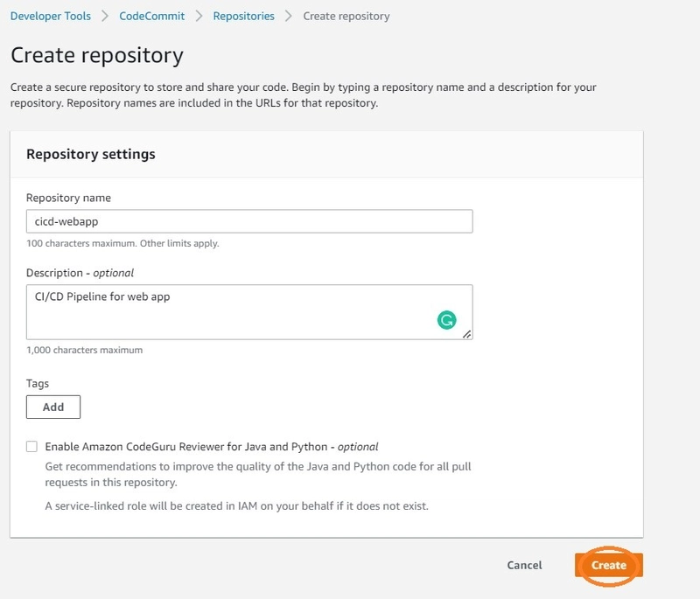
Task: Focus the Description text area
Action: pyautogui.click(x=249, y=312)
